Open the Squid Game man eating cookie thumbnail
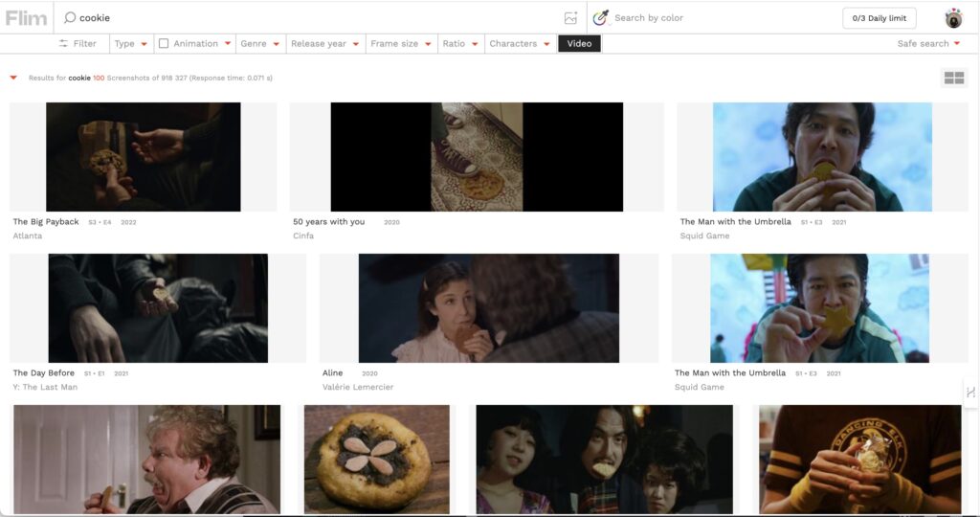The width and height of the screenshot is (980, 517). (822, 157)
